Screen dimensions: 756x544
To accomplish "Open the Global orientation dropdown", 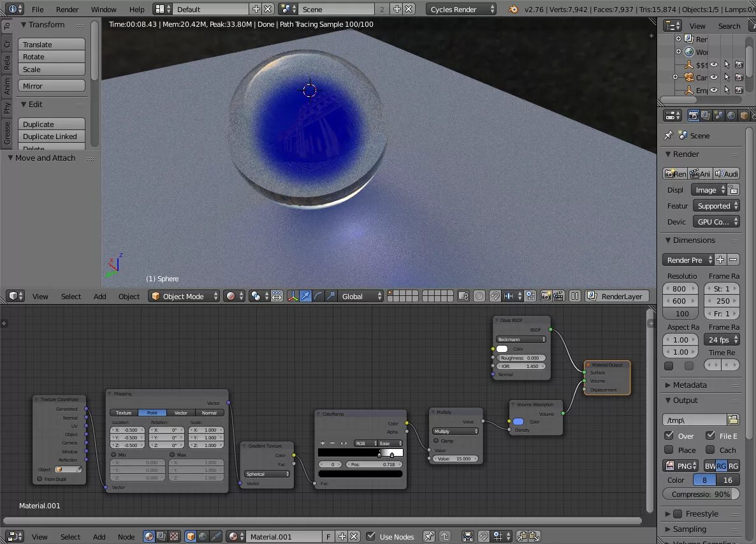I will pos(360,296).
